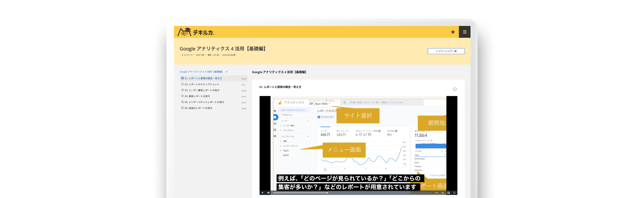Seek using the video progress bar
Screen dimensions: 644x198
[352, 193]
